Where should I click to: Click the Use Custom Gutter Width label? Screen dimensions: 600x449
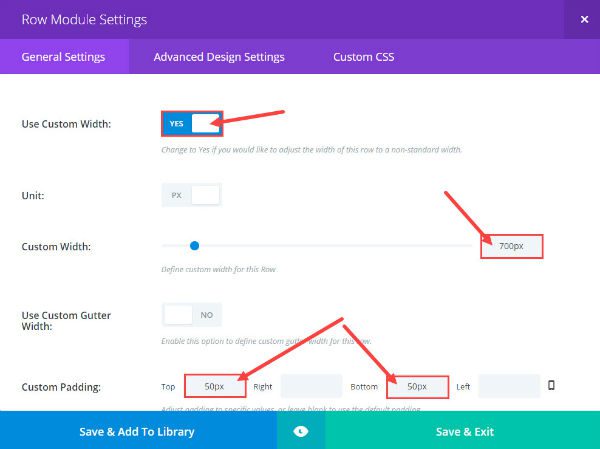pyautogui.click(x=66, y=321)
